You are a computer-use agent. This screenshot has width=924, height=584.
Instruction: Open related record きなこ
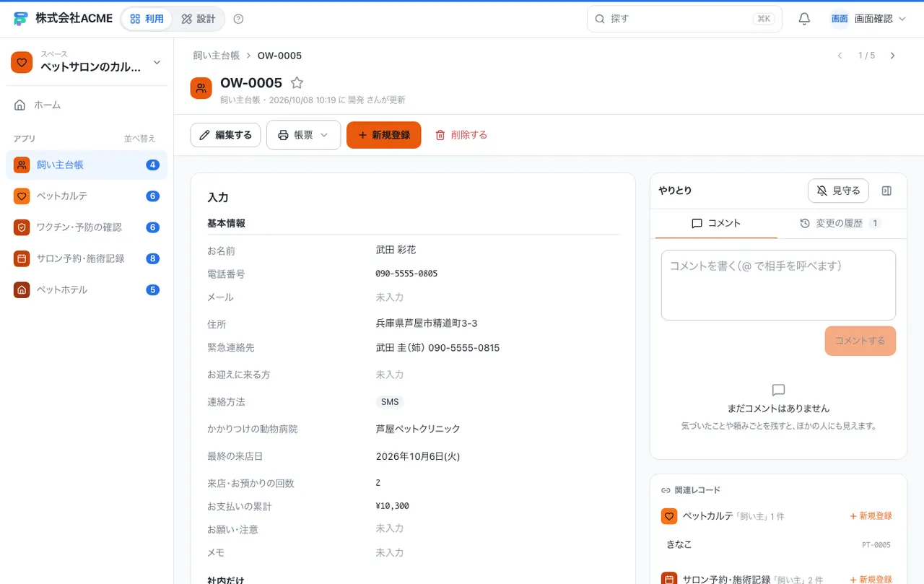[x=778, y=544]
